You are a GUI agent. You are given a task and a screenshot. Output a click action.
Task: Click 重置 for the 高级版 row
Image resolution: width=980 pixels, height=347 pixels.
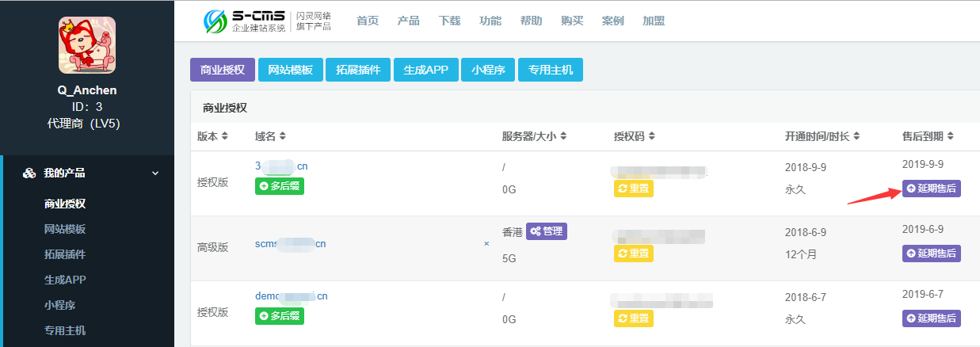point(633,254)
